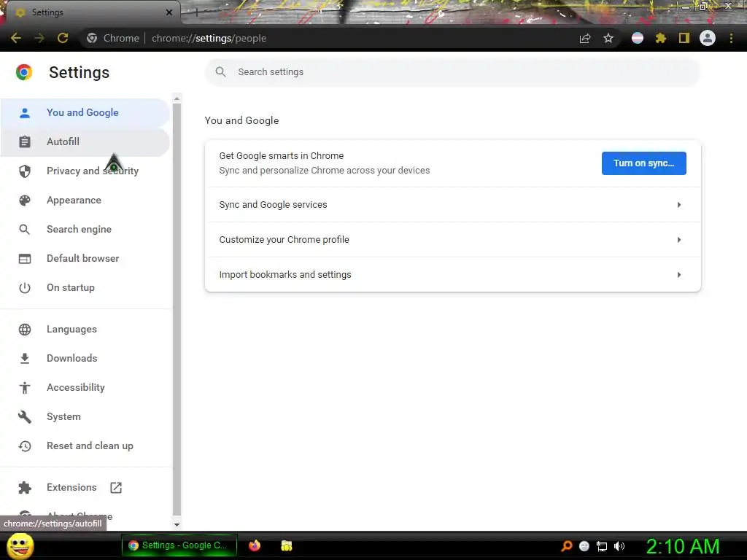
Task: Click the search magnifier in settings box
Action: click(220, 72)
